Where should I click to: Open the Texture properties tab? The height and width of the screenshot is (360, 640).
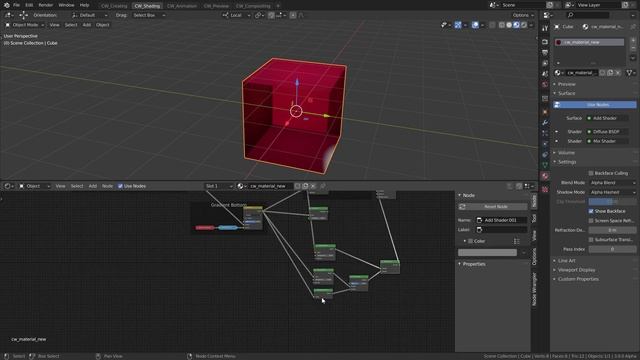[545, 189]
